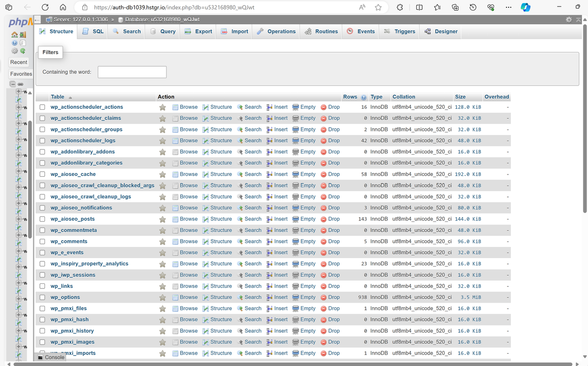This screenshot has height=366, width=588.
Task: Collapse the server toolbar using the top-right chevron
Action: pyautogui.click(x=578, y=19)
